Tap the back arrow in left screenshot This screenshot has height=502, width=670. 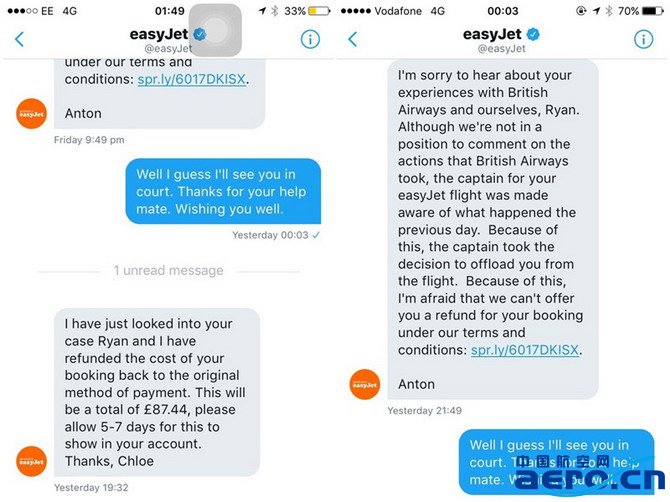pos(20,39)
